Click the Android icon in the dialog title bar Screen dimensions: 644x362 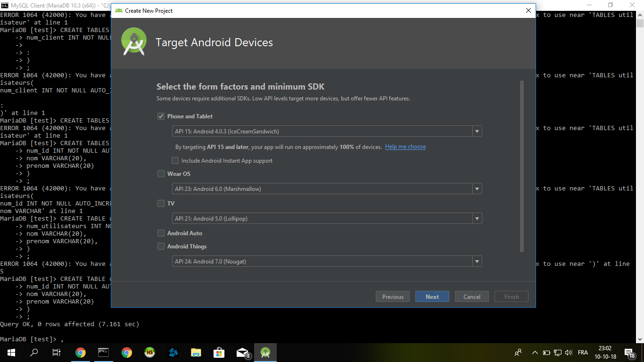click(x=119, y=10)
